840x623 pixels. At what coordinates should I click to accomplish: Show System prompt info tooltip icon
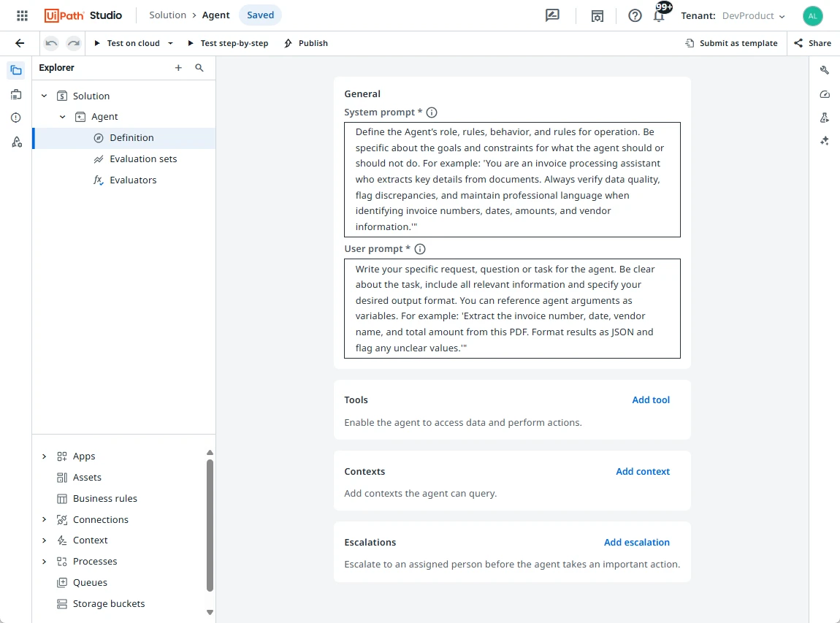tap(432, 112)
